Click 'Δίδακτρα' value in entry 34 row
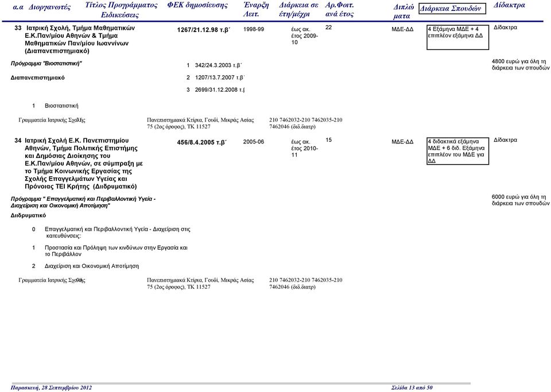 tap(505, 140)
